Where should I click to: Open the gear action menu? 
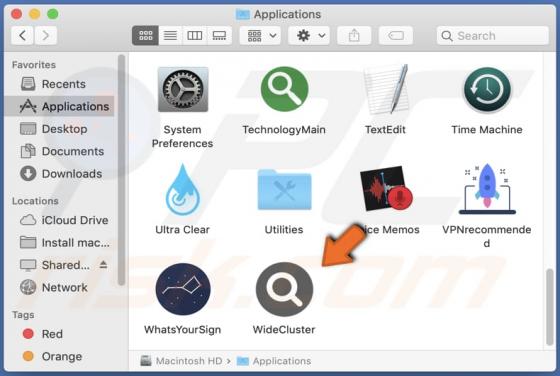(309, 35)
